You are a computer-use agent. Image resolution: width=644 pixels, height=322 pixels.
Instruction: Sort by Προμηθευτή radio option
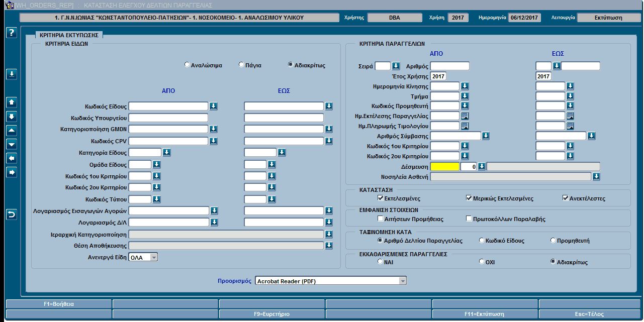point(553,241)
